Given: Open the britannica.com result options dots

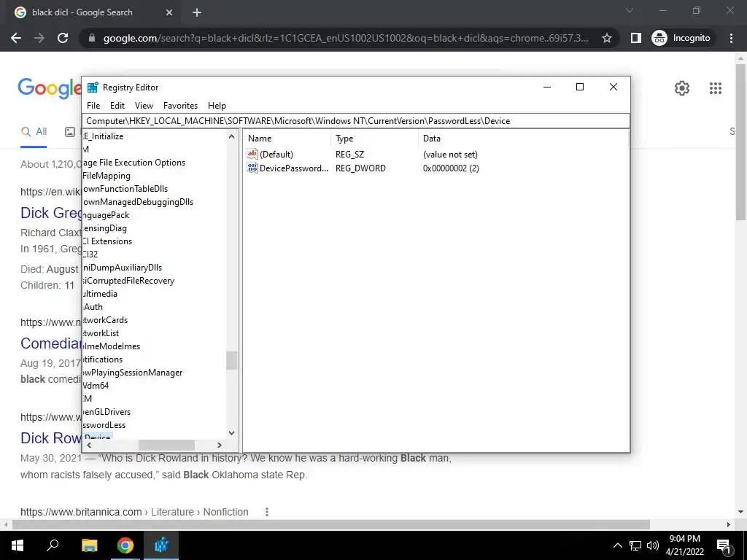Looking at the screenshot, I should (x=267, y=512).
